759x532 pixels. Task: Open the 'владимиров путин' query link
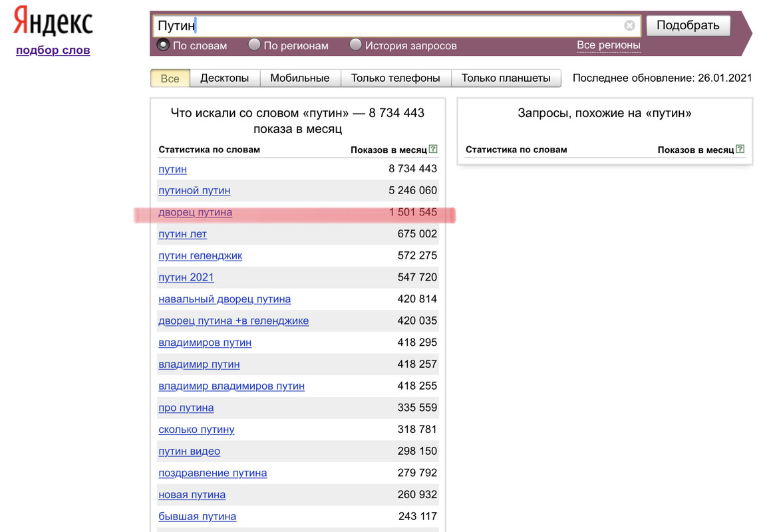(206, 342)
